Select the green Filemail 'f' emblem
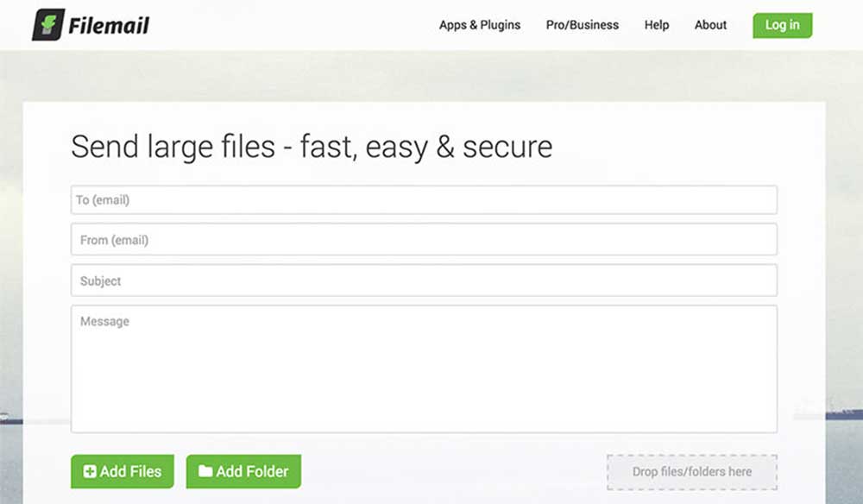The height and width of the screenshot is (504, 863). 47,24
